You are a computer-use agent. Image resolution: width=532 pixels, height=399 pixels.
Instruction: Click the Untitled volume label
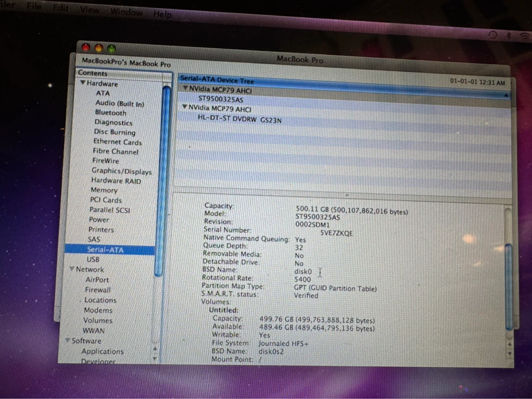[x=224, y=310]
